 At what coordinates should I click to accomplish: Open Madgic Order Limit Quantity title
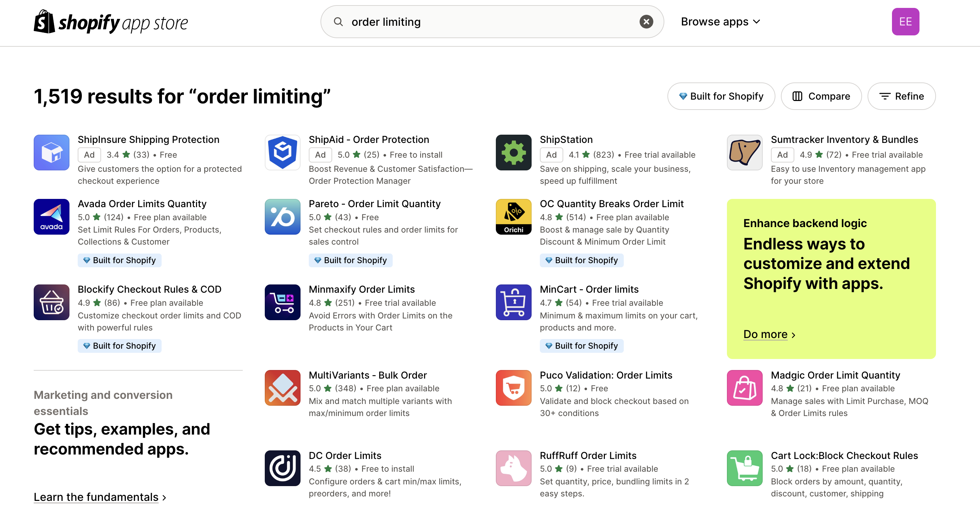coord(836,375)
